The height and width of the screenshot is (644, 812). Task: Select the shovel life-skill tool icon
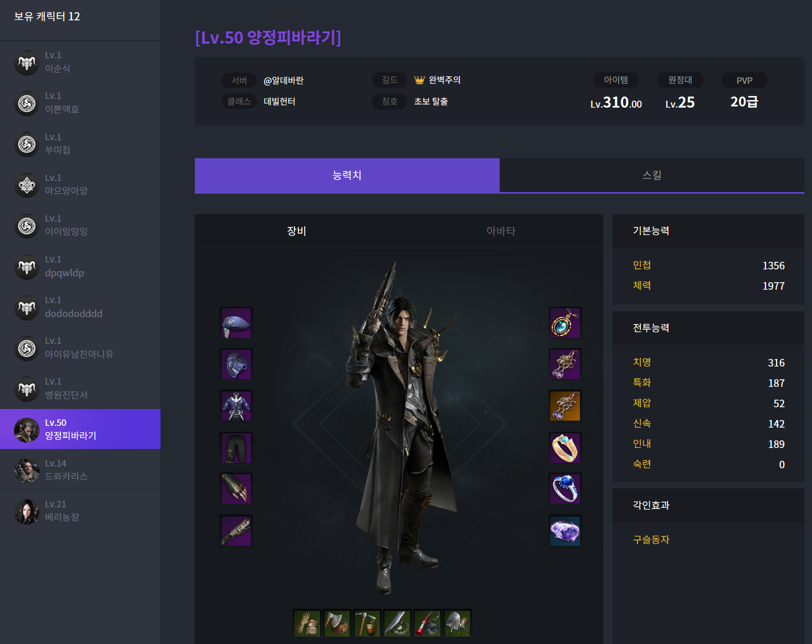[458, 624]
